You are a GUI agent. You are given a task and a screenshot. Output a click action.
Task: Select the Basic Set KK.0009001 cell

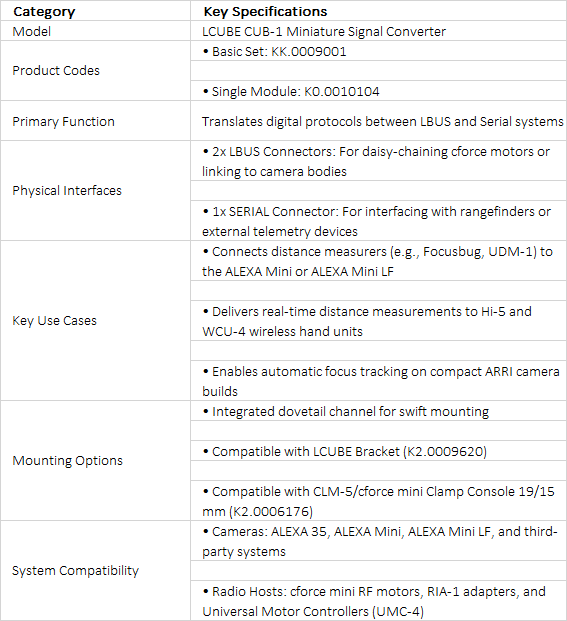(x=379, y=51)
